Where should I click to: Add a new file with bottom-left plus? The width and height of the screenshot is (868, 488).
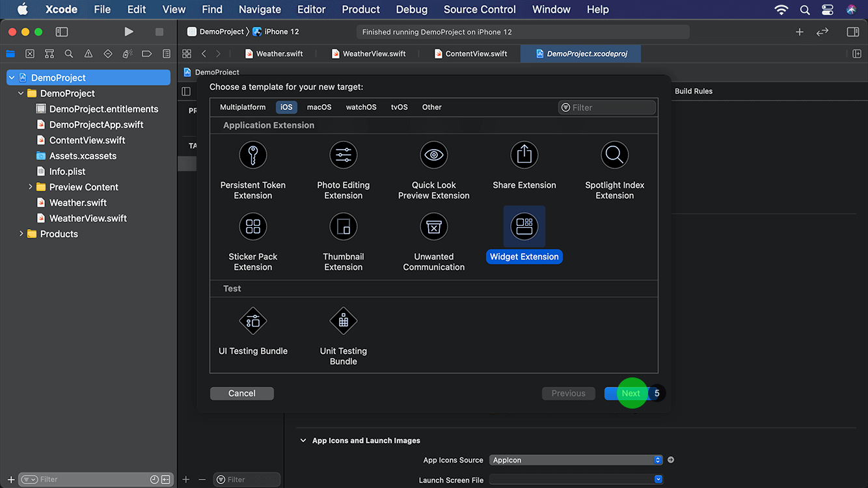pos(11,480)
